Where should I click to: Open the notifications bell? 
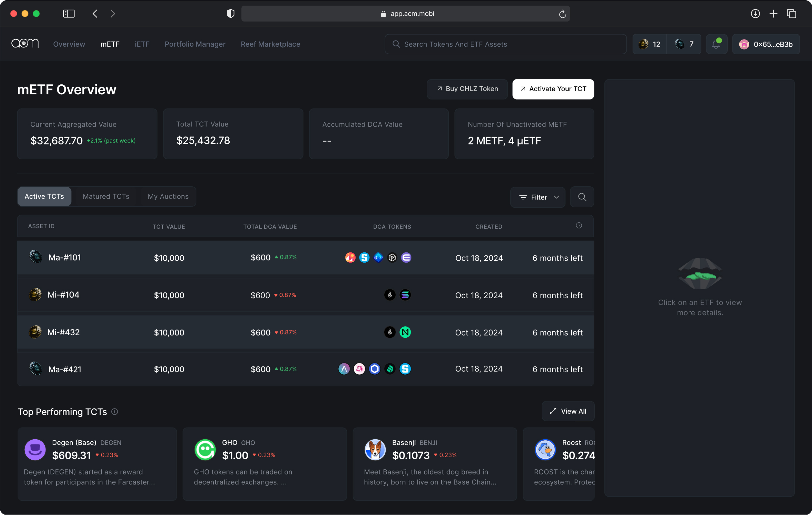[716, 44]
